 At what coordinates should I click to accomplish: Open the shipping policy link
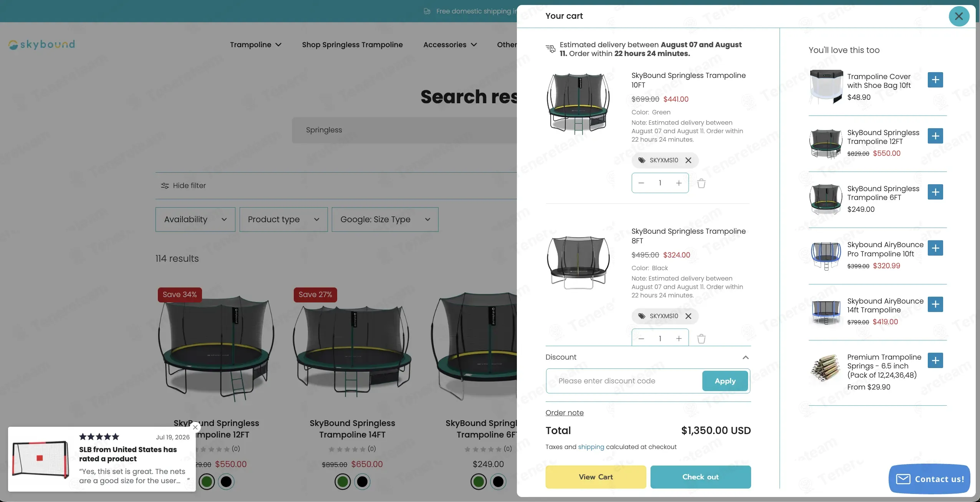point(591,447)
